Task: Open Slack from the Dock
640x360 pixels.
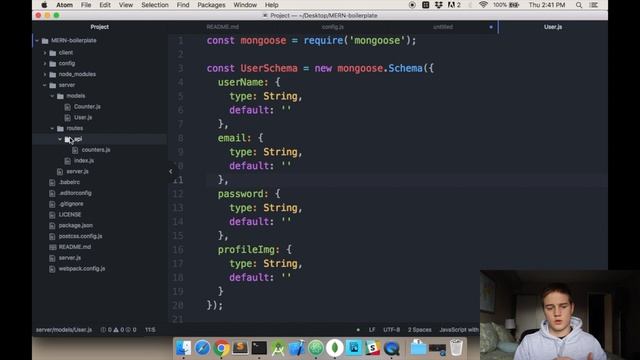Action: [372, 348]
